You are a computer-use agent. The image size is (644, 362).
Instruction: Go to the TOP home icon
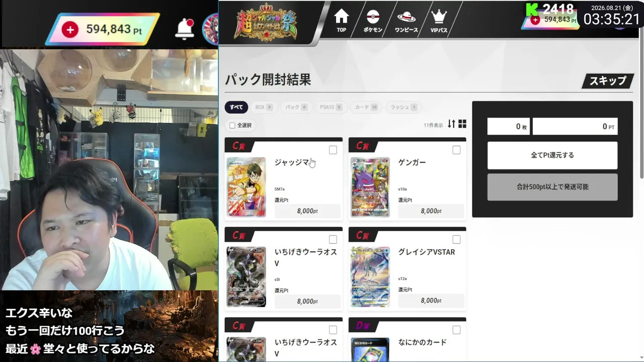[341, 21]
